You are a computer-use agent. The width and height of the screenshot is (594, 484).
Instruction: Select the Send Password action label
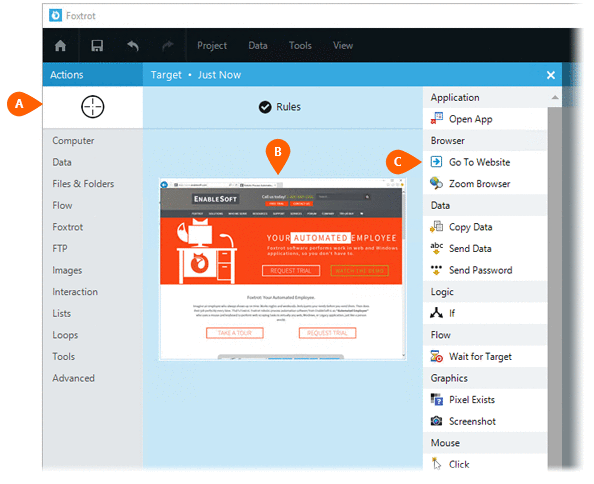point(480,270)
